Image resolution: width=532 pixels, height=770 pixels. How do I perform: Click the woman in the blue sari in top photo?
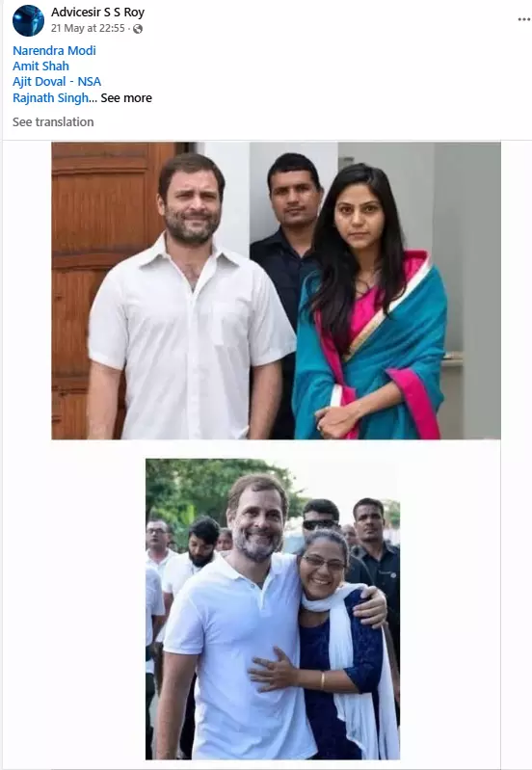click(371, 305)
